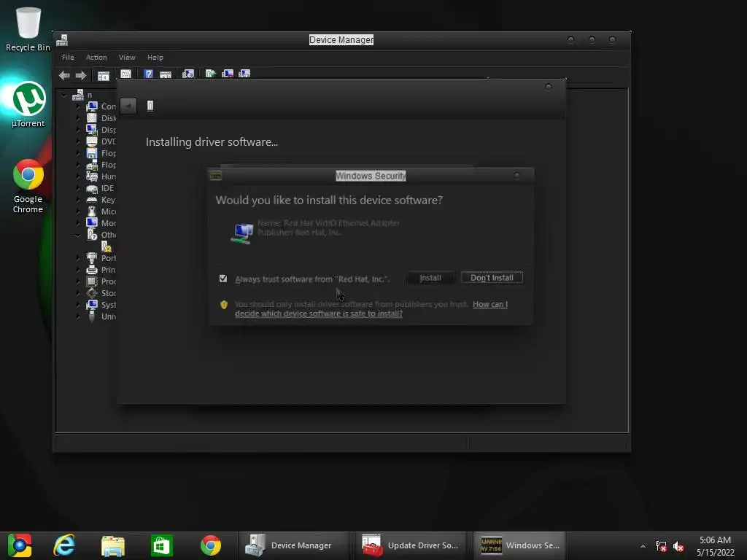Click Back button in Update Driver wizard
Viewport: 747px width, 560px height.
pos(128,106)
